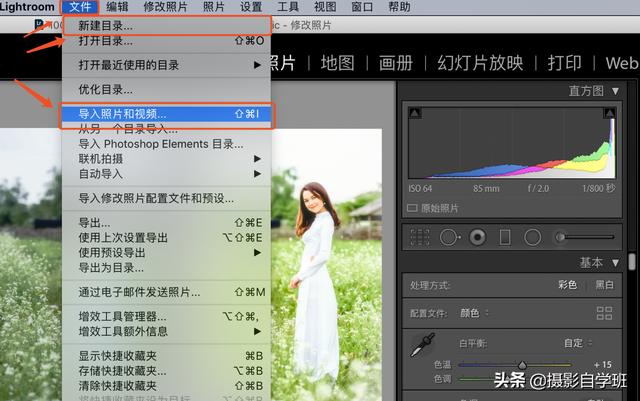
Task: Choose 导出... menu item
Action: (166, 223)
